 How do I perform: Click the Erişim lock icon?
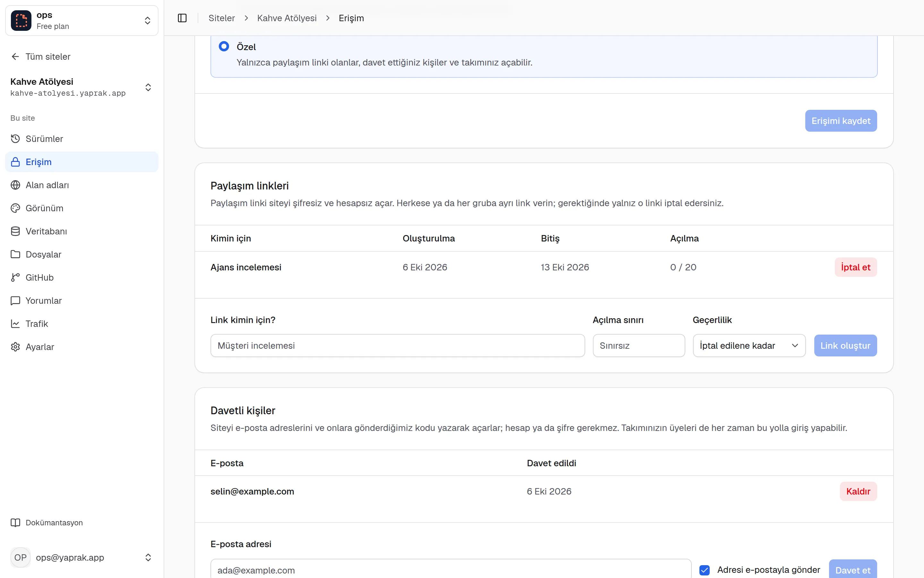point(15,162)
